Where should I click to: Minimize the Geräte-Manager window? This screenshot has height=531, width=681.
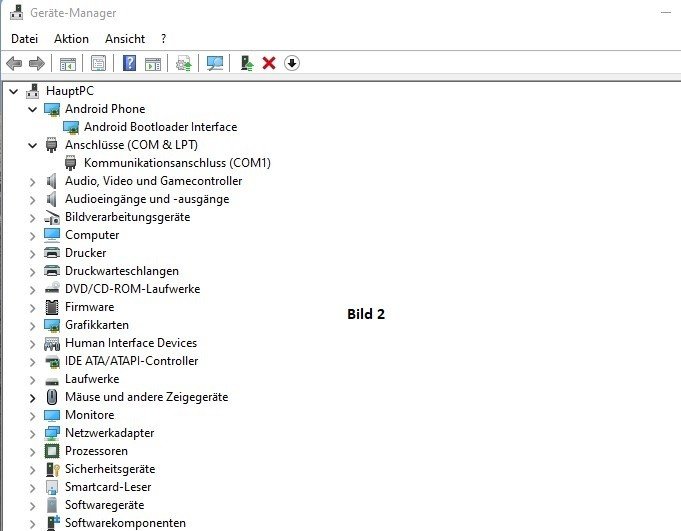[x=666, y=13]
